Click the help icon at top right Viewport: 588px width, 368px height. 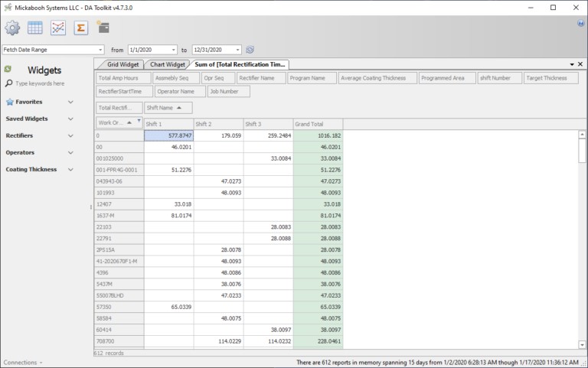tap(580, 23)
